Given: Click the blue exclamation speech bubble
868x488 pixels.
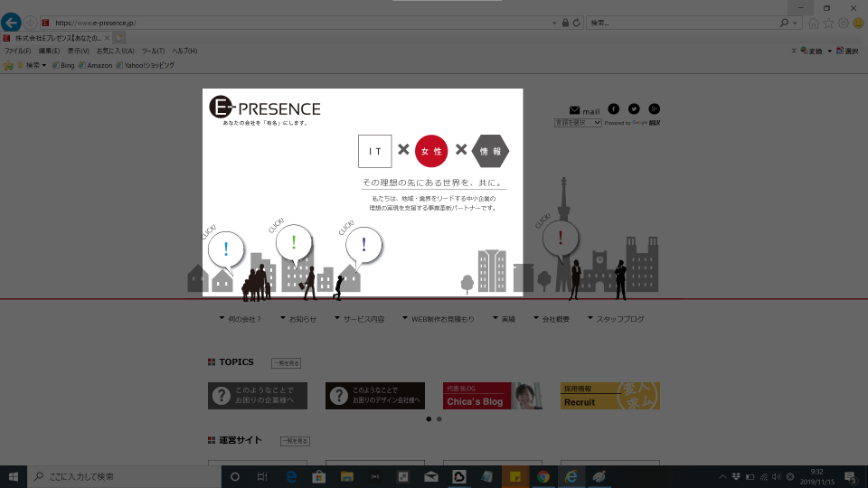Looking at the screenshot, I should click(226, 250).
